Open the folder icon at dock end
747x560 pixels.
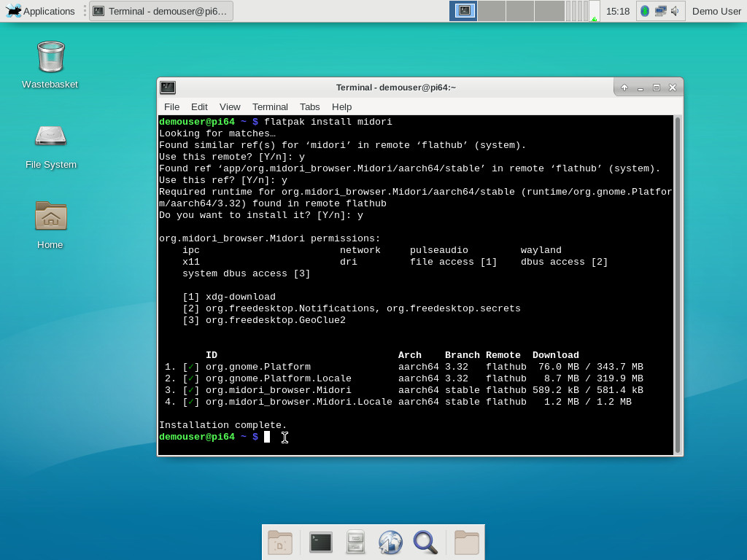(466, 542)
